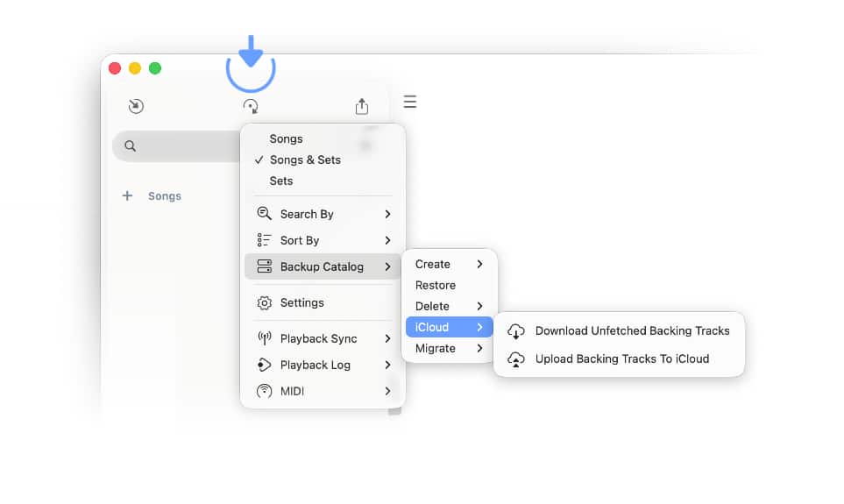The image size is (844, 504).
Task: Select the highlighted iCloud entry
Action: pyautogui.click(x=449, y=327)
